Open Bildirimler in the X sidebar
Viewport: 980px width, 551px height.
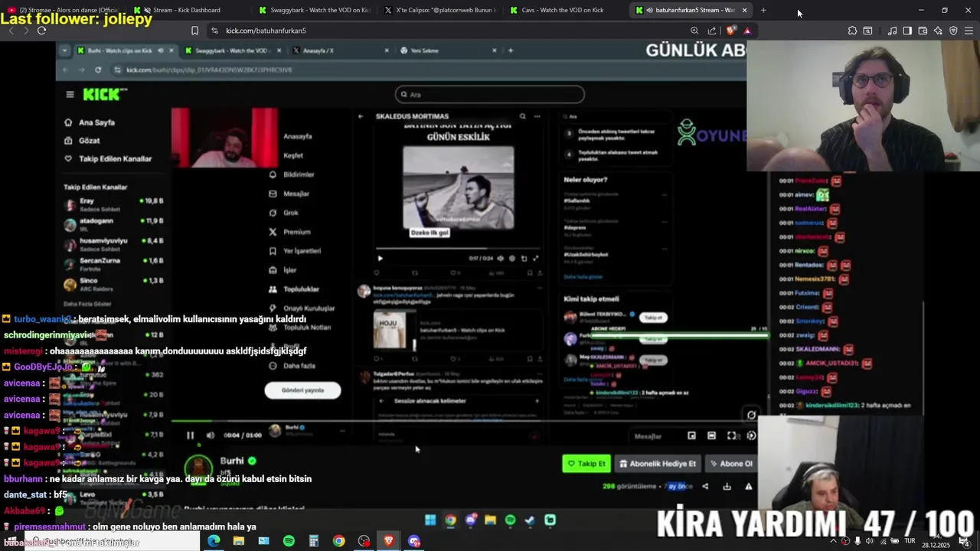click(x=292, y=174)
